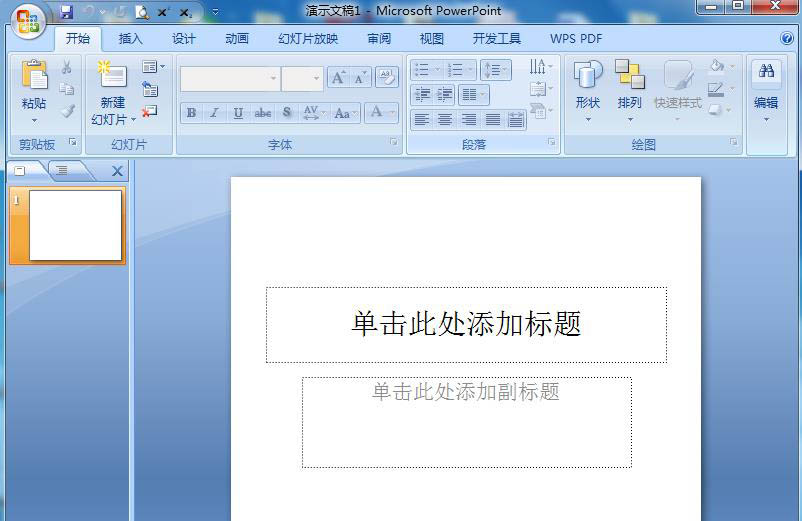The height and width of the screenshot is (521, 802).
Task: Toggle text shadow S
Action: pos(287,113)
